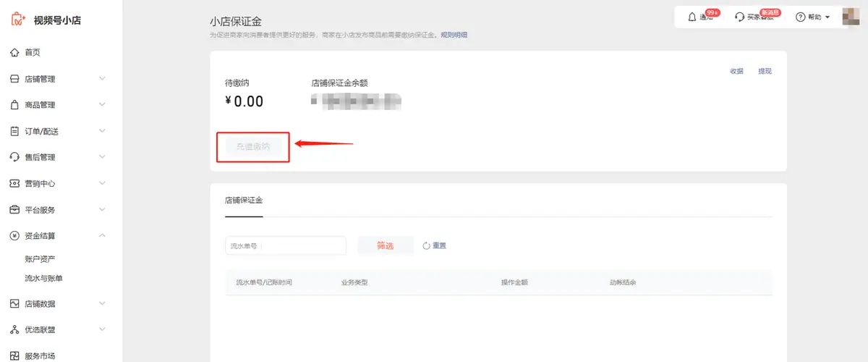The image size is (868, 362).
Task: Open 服务市场 using its grid icon
Action: pos(14,356)
